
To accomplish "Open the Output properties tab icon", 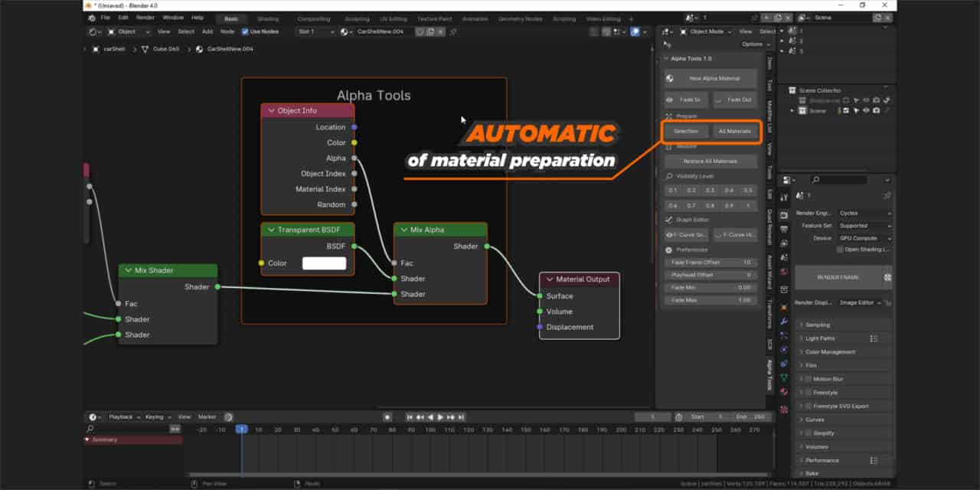I will coord(784,229).
